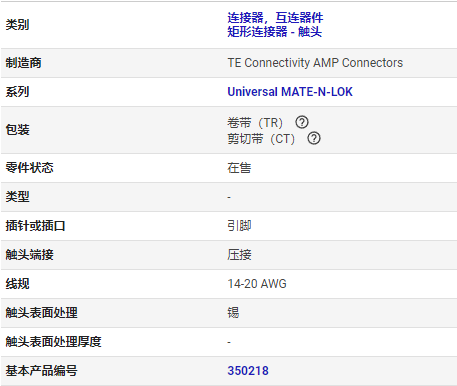Click the 在售 part status value

(239, 168)
